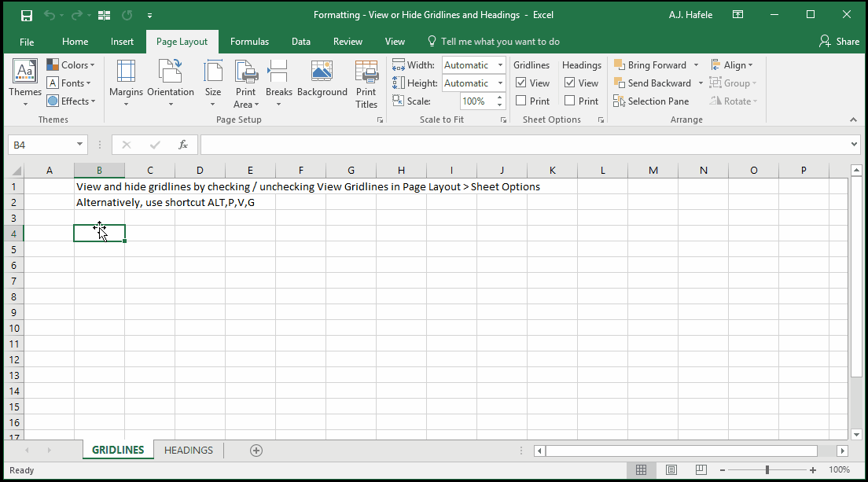Open Print Titles settings

(x=366, y=84)
